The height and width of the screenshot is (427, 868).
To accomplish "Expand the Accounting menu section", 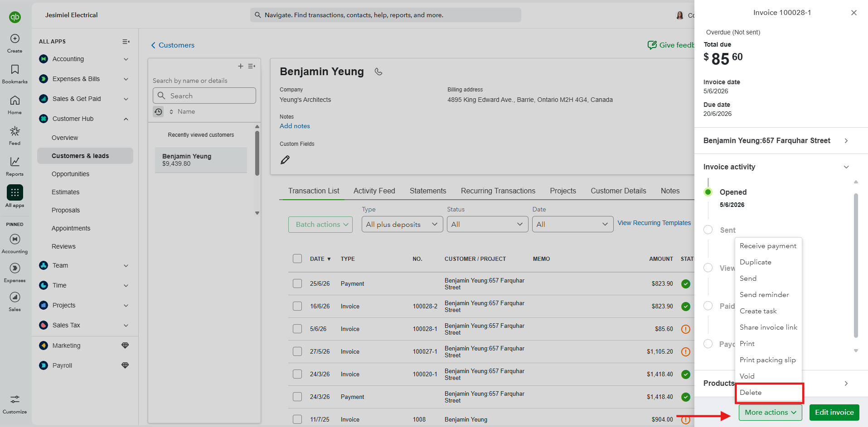I will (126, 59).
